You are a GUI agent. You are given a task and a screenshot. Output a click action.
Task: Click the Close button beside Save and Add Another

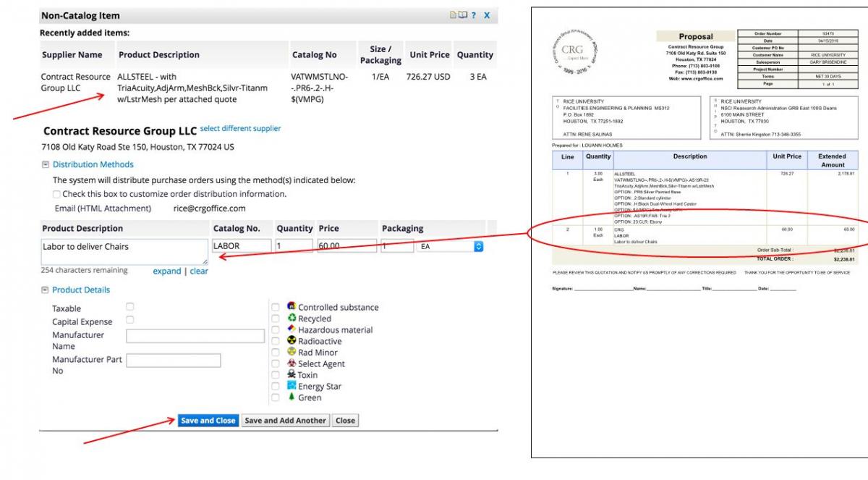tap(345, 421)
